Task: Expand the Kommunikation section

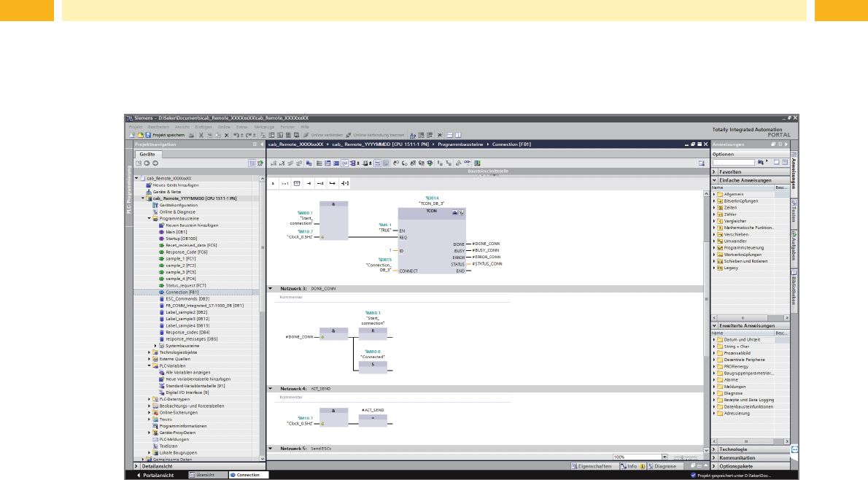Action: (715, 458)
